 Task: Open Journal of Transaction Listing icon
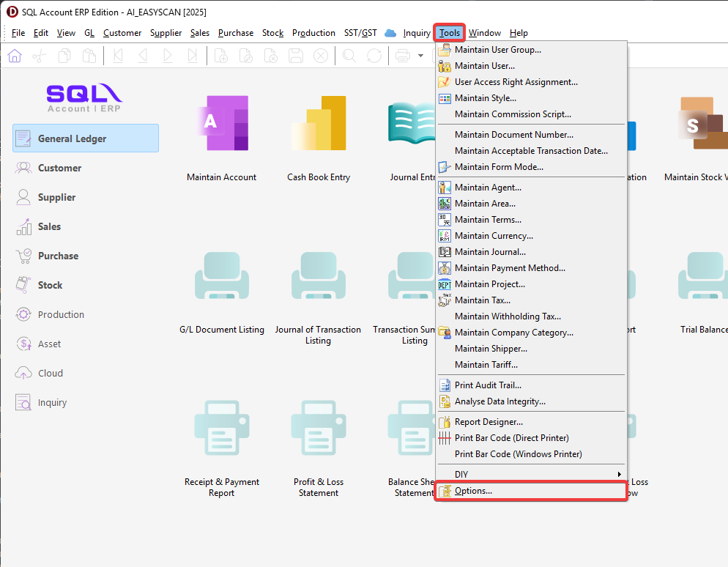pyautogui.click(x=318, y=278)
